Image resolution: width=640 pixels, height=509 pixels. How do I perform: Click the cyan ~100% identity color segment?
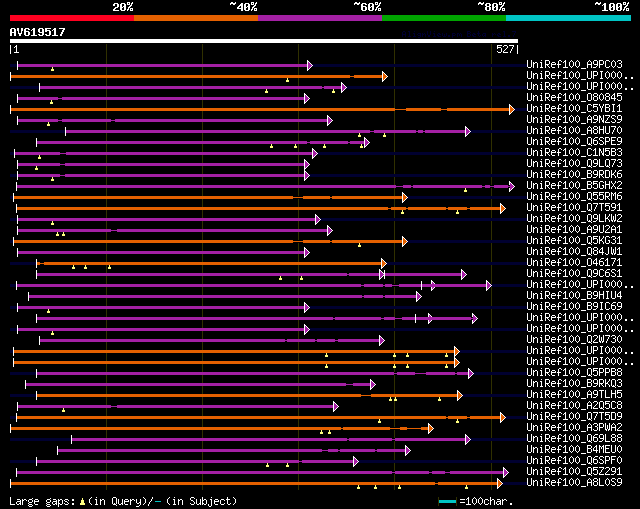pyautogui.click(x=569, y=18)
